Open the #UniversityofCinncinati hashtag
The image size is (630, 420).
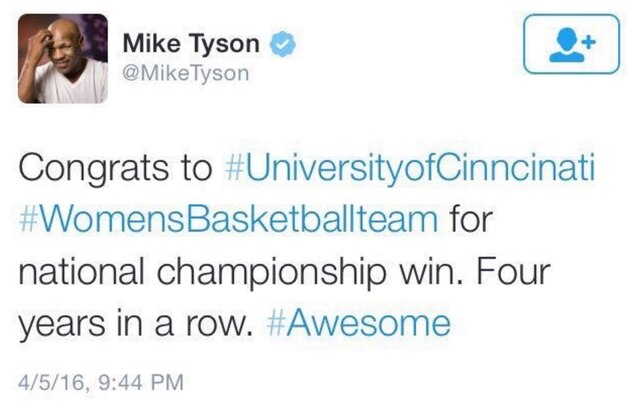click(x=406, y=170)
